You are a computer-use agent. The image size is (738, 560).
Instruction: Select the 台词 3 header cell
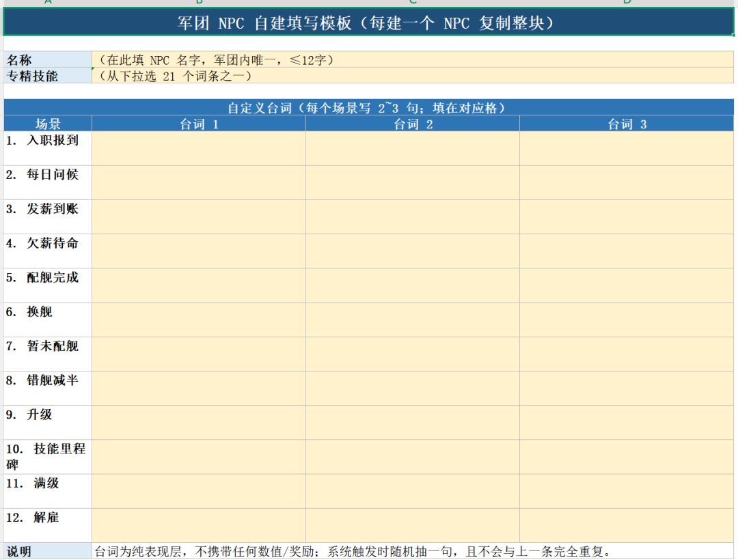tap(627, 124)
